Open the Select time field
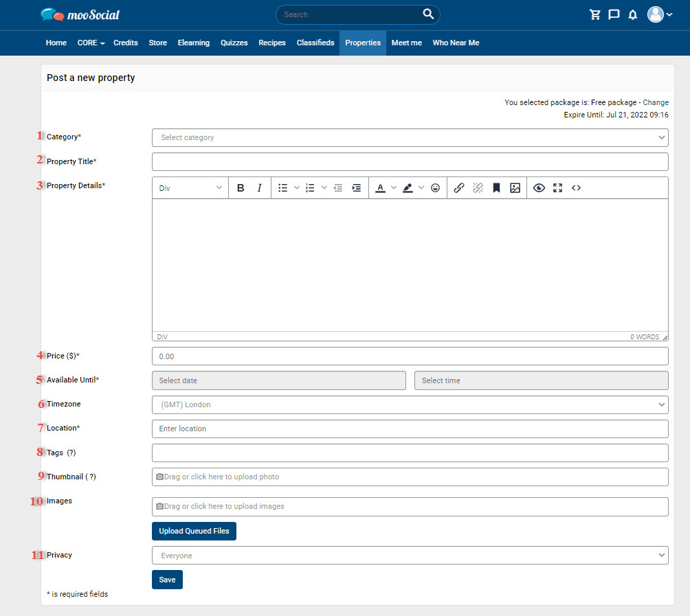The width and height of the screenshot is (690, 616). tap(542, 380)
